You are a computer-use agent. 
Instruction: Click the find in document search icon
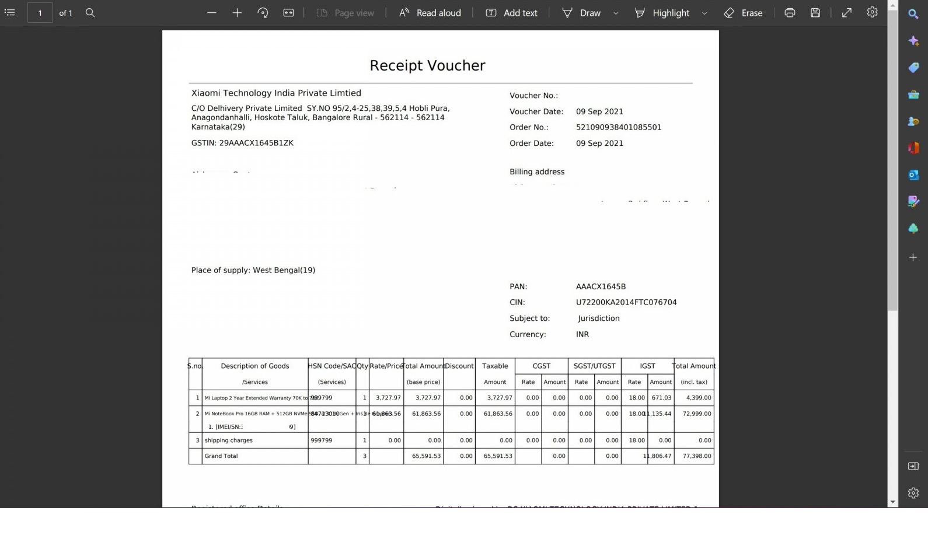click(90, 12)
